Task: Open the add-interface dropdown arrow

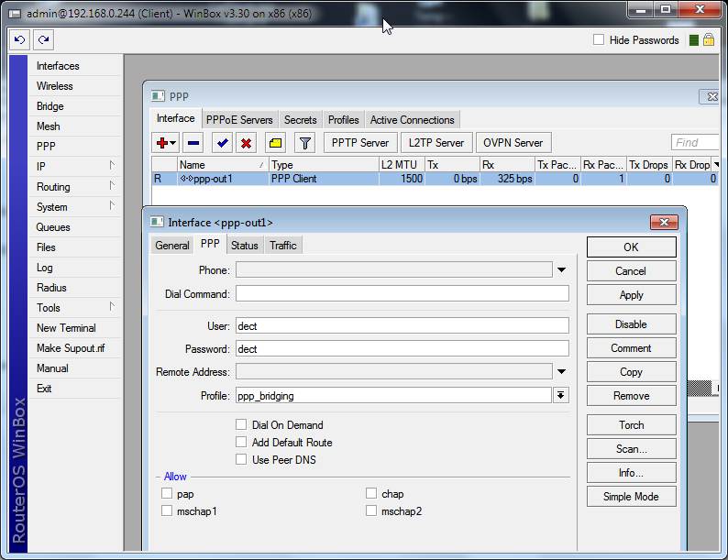Action: click(x=172, y=143)
